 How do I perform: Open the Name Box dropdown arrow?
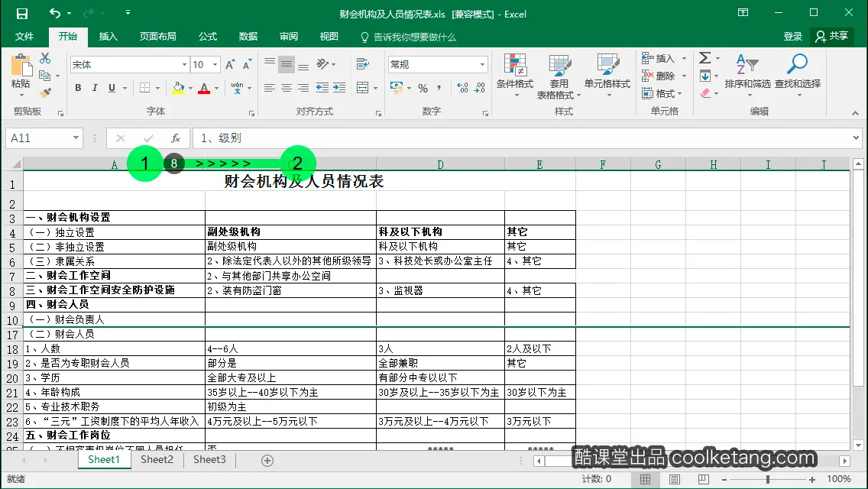click(76, 138)
